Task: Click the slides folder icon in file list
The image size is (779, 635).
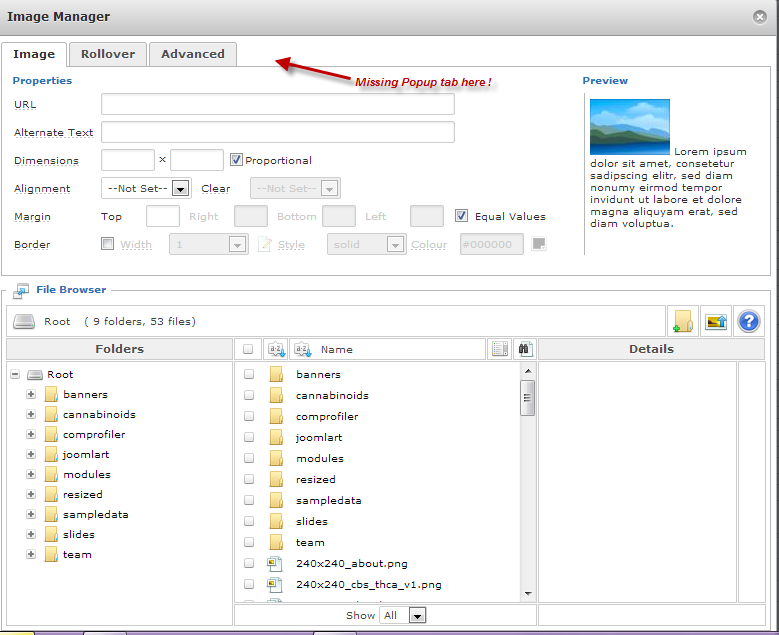Action: pyautogui.click(x=276, y=521)
